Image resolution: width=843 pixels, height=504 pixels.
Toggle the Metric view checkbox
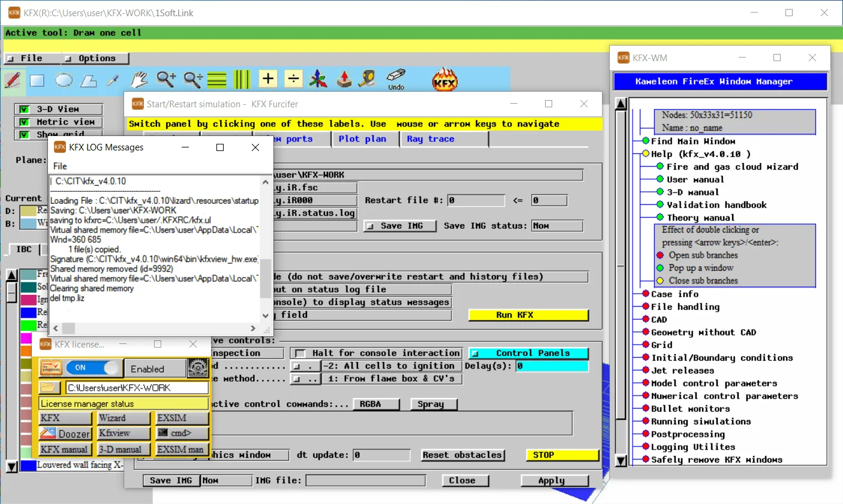coord(24,122)
